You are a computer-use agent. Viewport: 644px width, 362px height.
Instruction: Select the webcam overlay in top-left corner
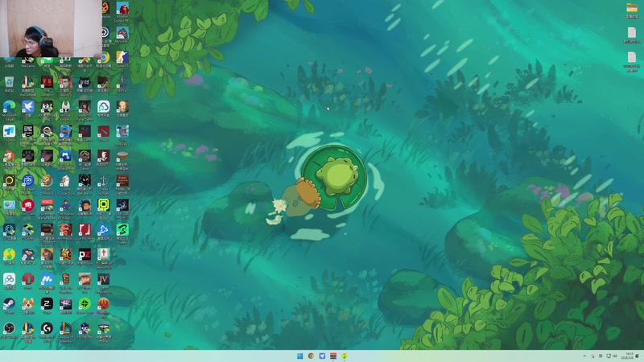click(x=51, y=28)
